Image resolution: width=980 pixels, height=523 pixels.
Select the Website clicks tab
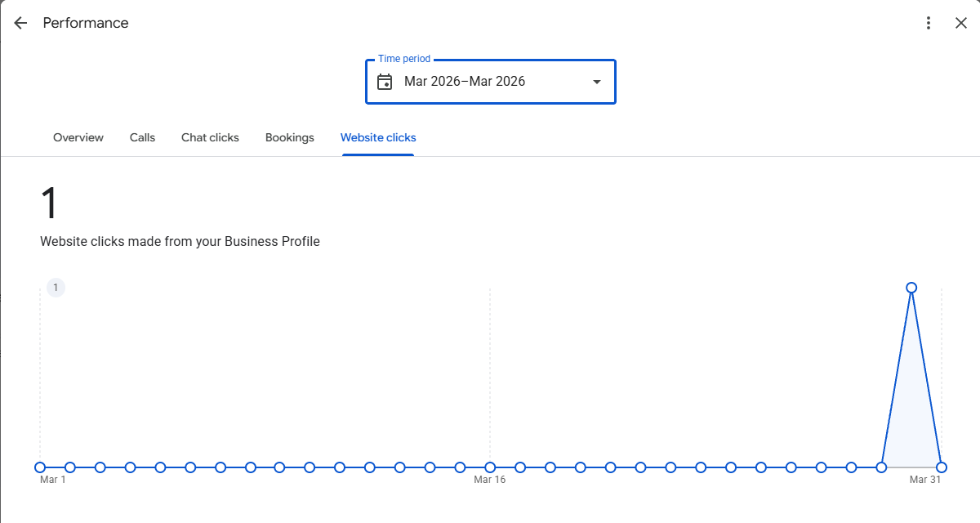(x=378, y=137)
